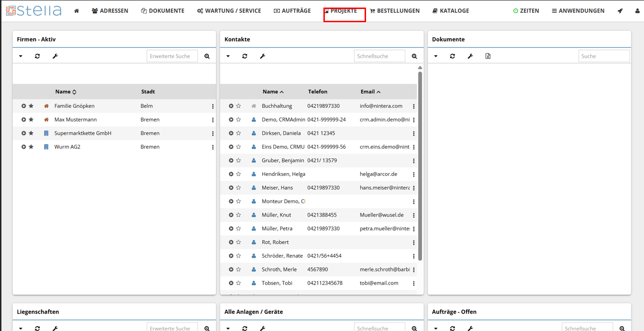Open the Anwendungen menu
This screenshot has width=644, height=331.
578,11
